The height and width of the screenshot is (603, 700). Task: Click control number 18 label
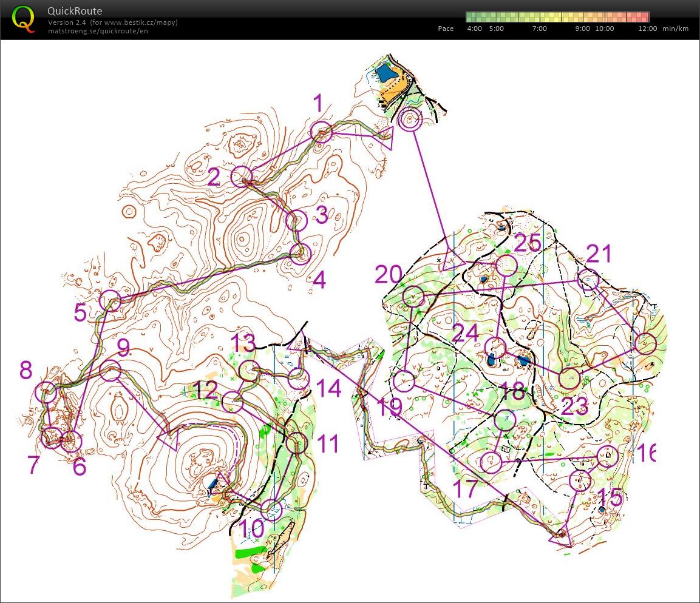[x=513, y=391]
